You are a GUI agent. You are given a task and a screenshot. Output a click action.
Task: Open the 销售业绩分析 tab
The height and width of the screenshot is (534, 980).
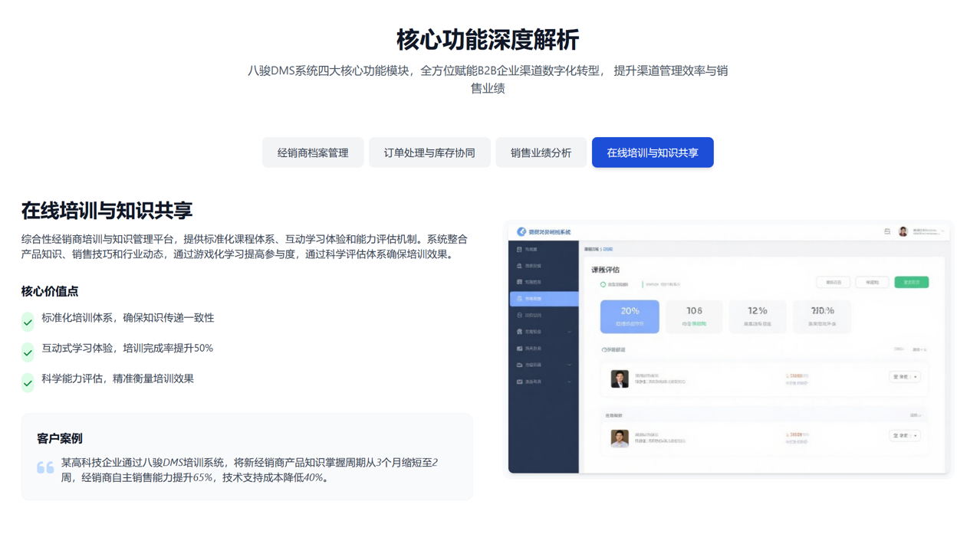pyautogui.click(x=541, y=152)
